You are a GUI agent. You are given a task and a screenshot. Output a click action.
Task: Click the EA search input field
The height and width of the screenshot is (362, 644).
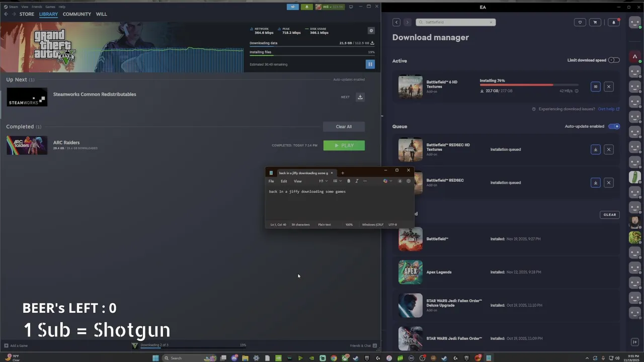(455, 22)
